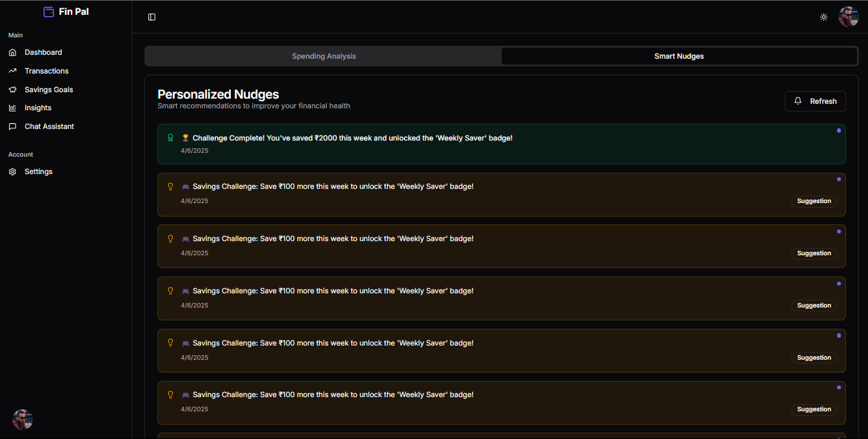This screenshot has width=868, height=439.
Task: Click the 'Smart recommendations to improve your financial health' subtitle
Action: click(x=253, y=106)
